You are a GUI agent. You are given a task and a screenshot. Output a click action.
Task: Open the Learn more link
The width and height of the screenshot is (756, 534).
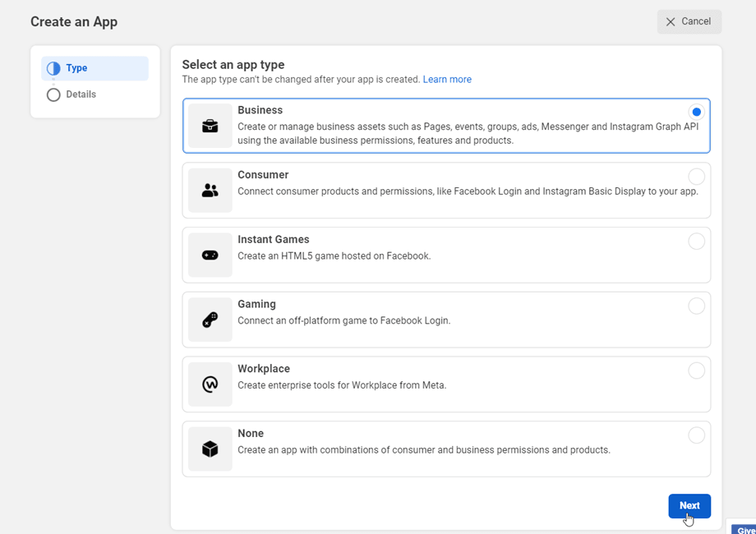coord(447,80)
